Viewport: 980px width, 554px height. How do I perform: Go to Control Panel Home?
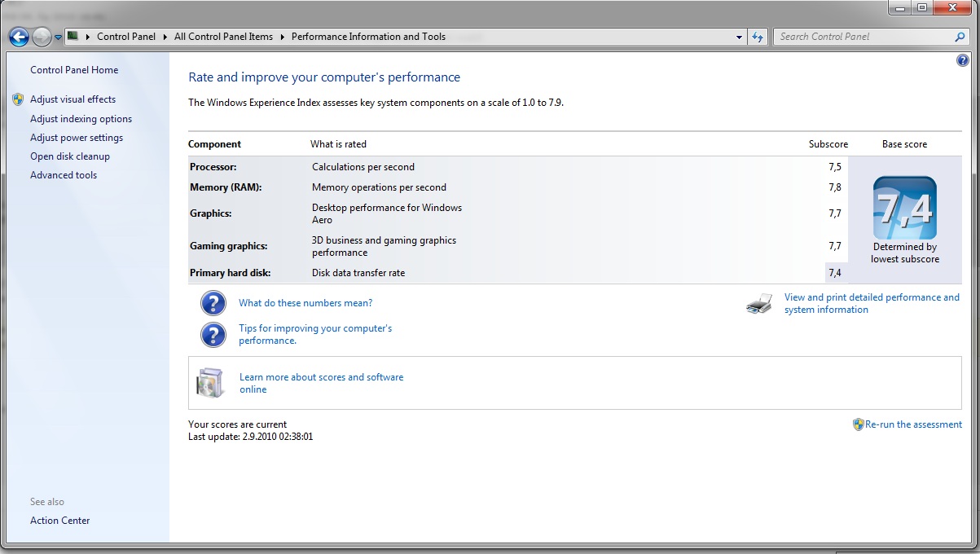74,70
